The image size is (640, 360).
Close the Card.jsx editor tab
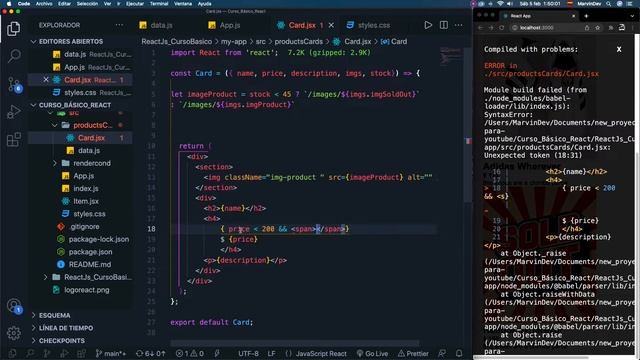(x=331, y=25)
